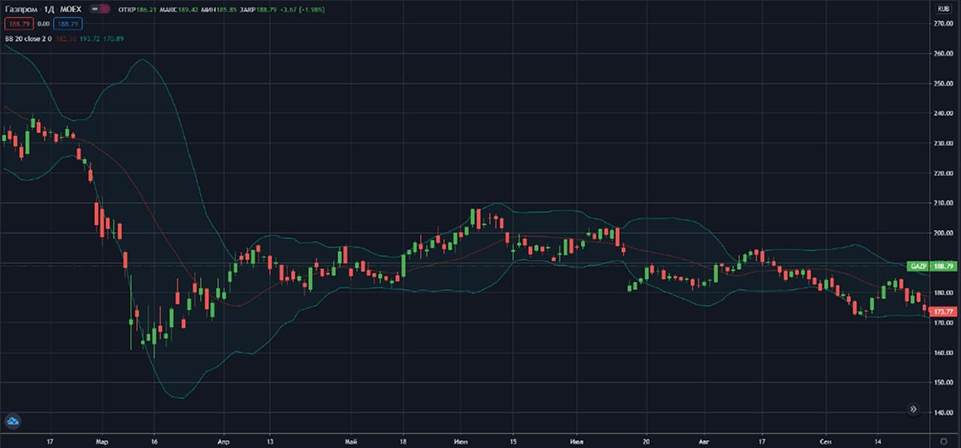Click the 1Д interval label in the legend
The height and width of the screenshot is (448, 961).
coord(50,9)
